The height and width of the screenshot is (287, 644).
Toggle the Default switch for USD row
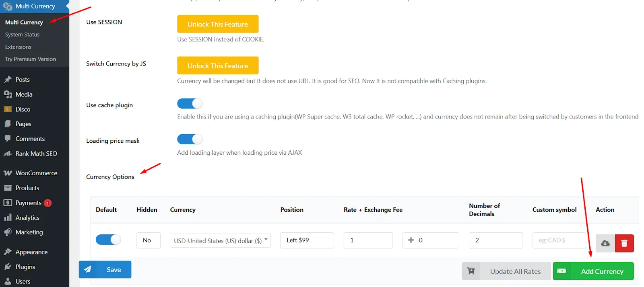point(108,240)
